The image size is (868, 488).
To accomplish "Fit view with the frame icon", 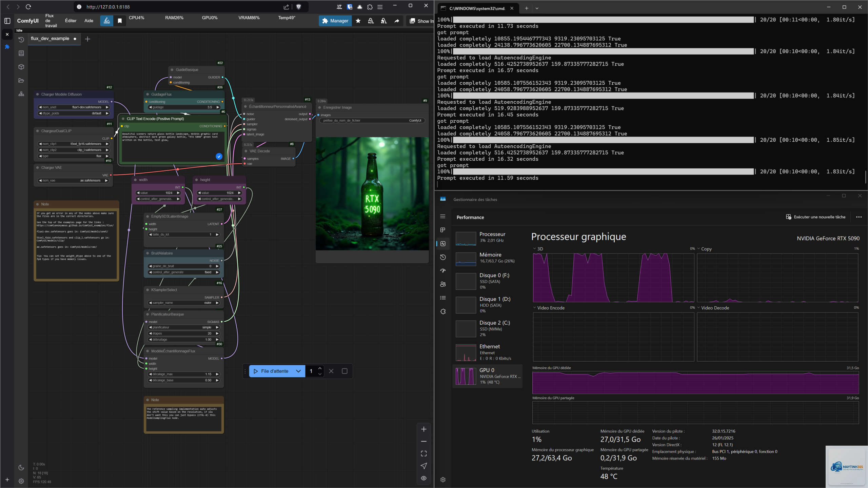I will 424,454.
